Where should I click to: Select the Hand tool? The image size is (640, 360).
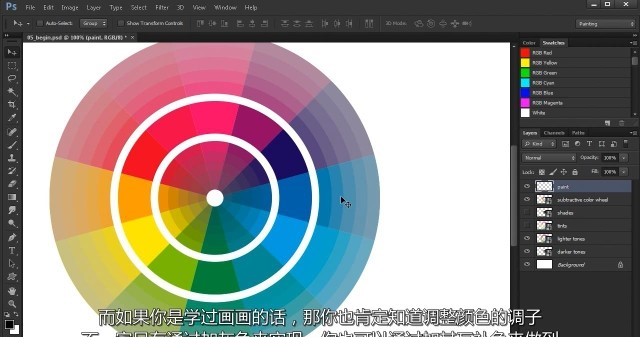tap(12, 291)
